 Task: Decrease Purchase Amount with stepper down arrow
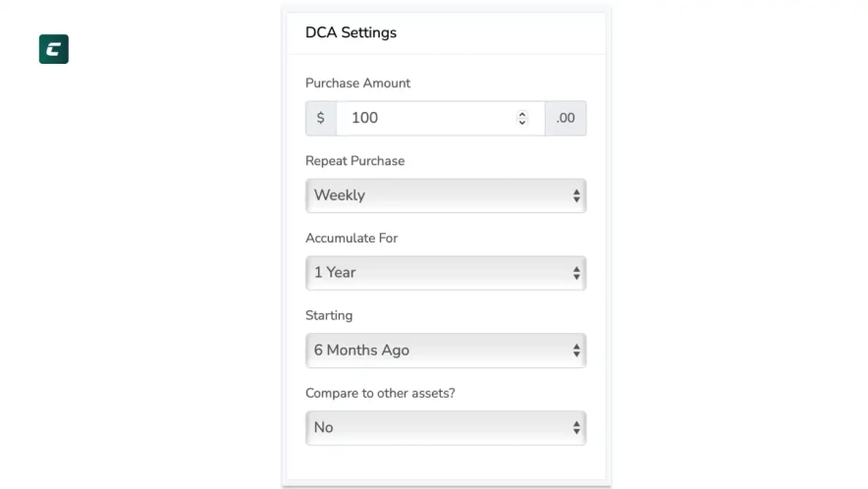[x=522, y=123]
